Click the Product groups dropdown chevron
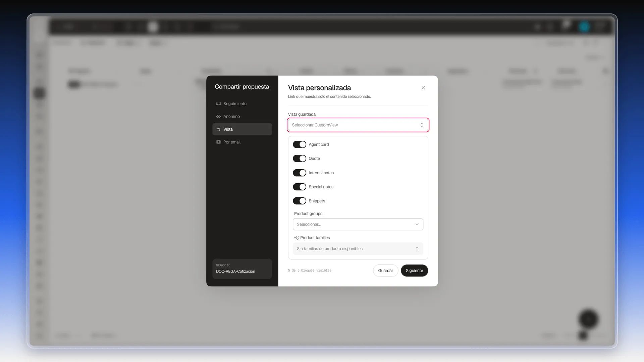The height and width of the screenshot is (362, 644). click(417, 224)
